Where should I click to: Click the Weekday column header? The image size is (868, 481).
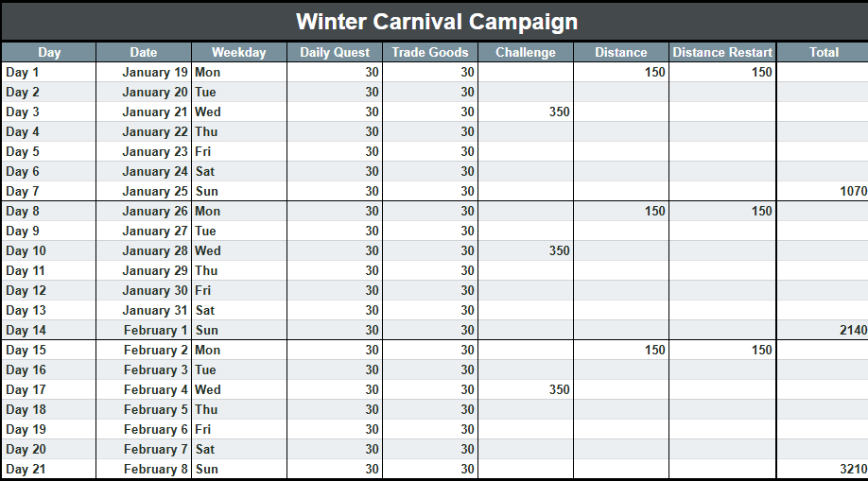tap(239, 52)
